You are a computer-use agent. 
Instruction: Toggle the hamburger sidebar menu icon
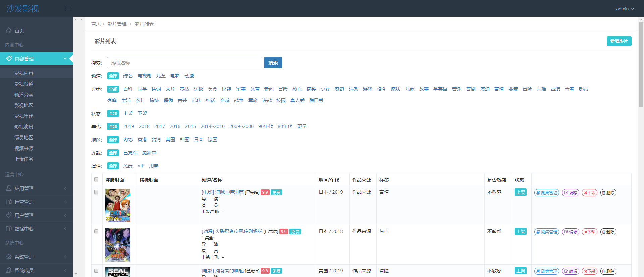coord(69,8)
